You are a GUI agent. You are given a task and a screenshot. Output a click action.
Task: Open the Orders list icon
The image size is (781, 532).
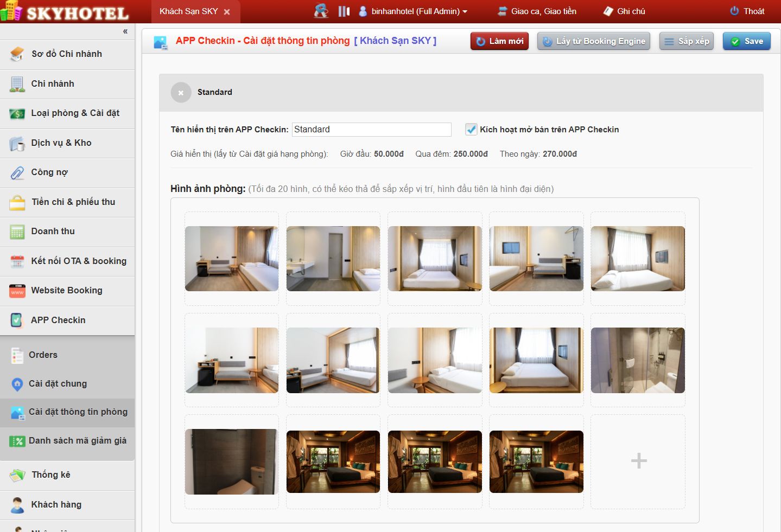tap(17, 355)
